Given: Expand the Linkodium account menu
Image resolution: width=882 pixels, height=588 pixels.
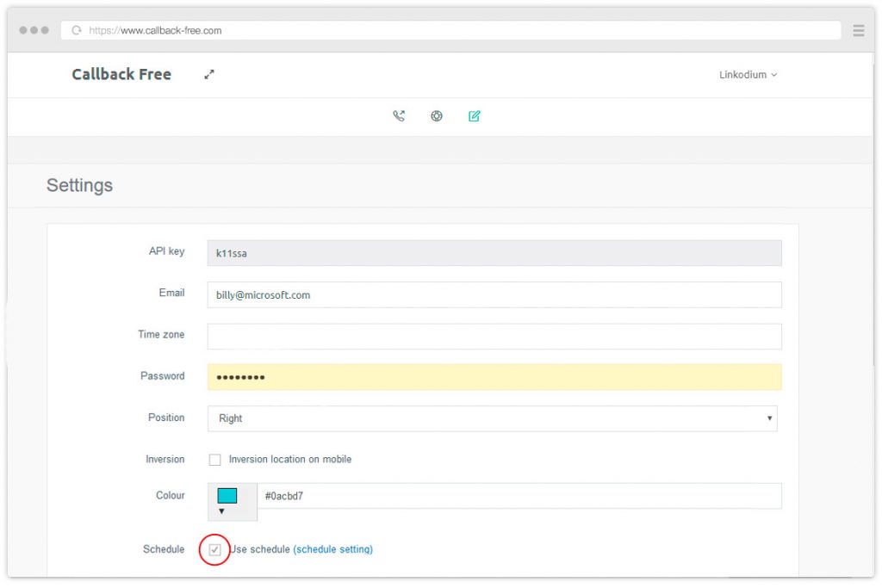Looking at the screenshot, I should [746, 75].
